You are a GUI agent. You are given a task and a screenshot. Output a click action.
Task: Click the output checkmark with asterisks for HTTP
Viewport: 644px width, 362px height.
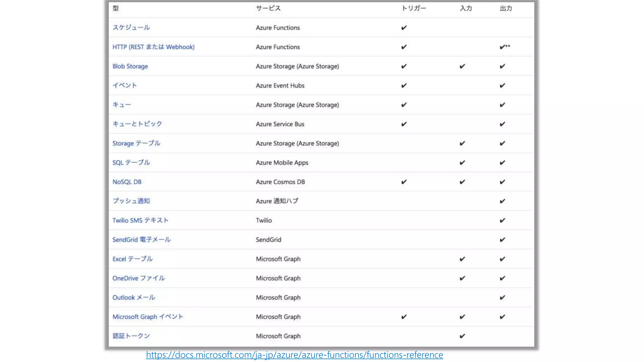click(x=505, y=47)
